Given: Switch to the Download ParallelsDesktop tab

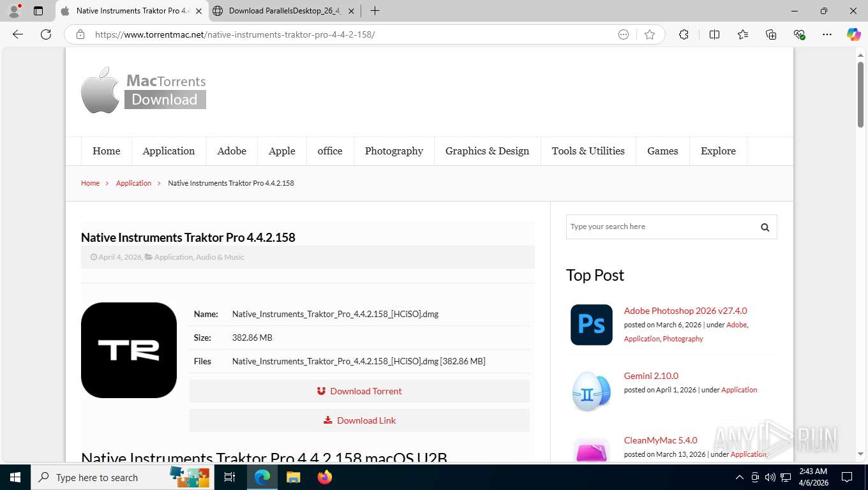Looking at the screenshot, I should point(285,11).
